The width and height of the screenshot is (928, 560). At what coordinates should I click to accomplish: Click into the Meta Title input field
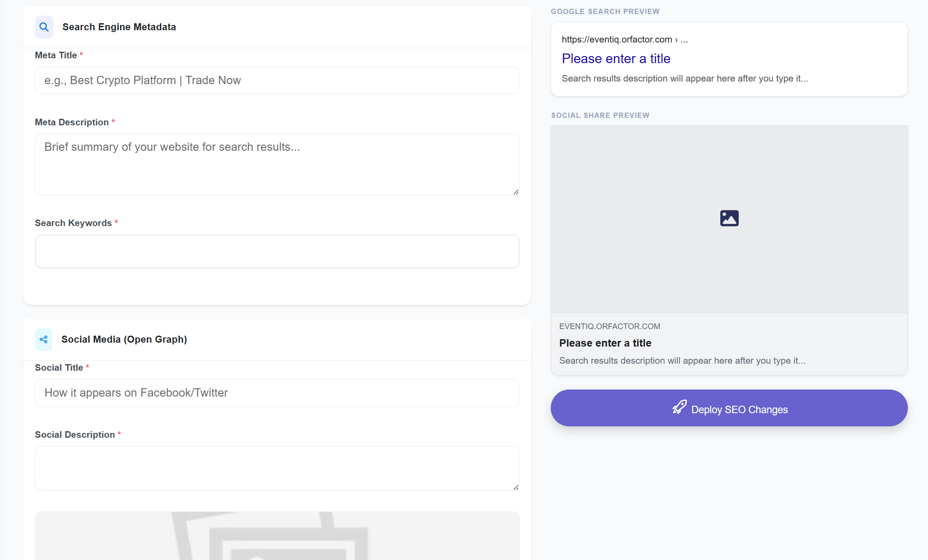click(277, 80)
